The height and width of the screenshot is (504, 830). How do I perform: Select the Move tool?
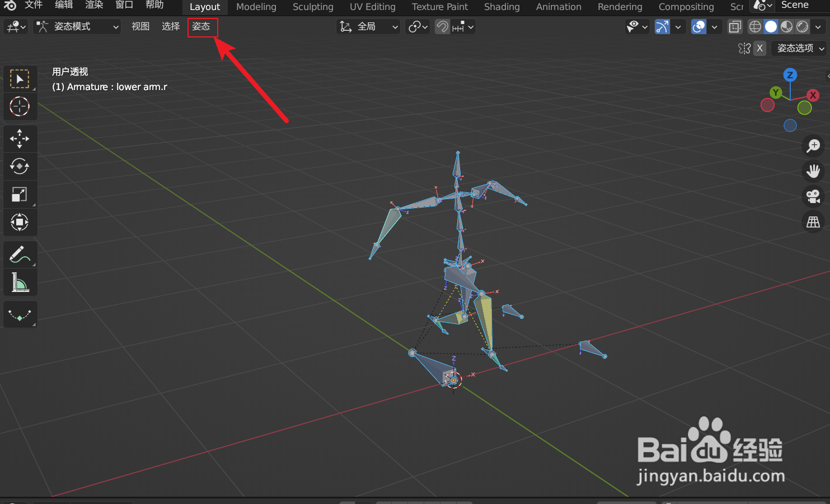20,138
